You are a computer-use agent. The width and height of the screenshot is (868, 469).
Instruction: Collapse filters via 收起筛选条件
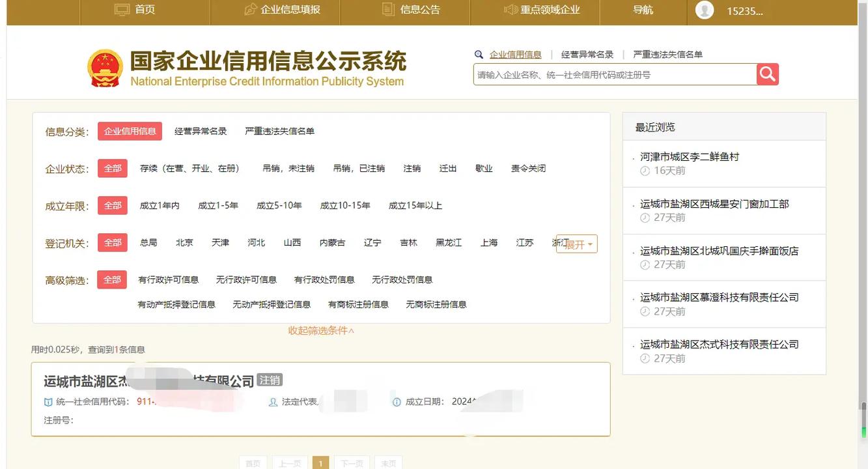point(319,329)
